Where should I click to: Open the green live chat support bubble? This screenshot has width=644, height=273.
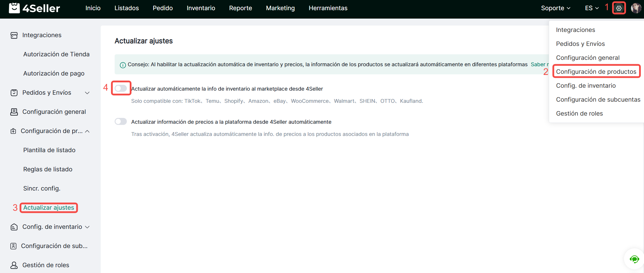click(x=634, y=259)
